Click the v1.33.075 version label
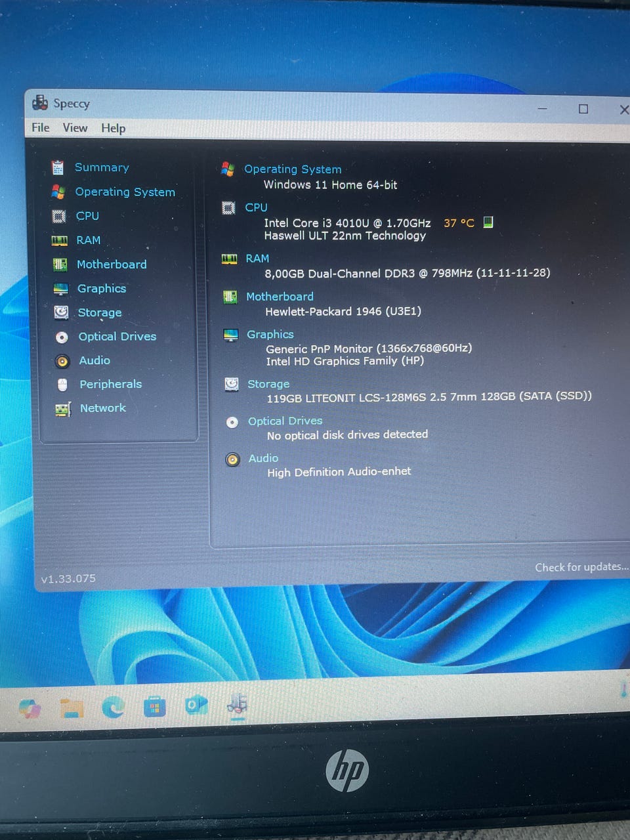Viewport: 630px width, 840px height. click(68, 579)
